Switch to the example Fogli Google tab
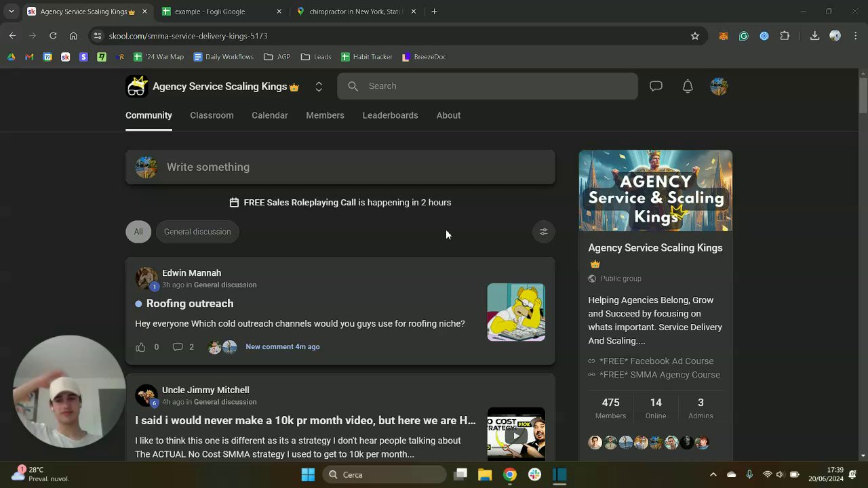868x488 pixels. (x=222, y=12)
